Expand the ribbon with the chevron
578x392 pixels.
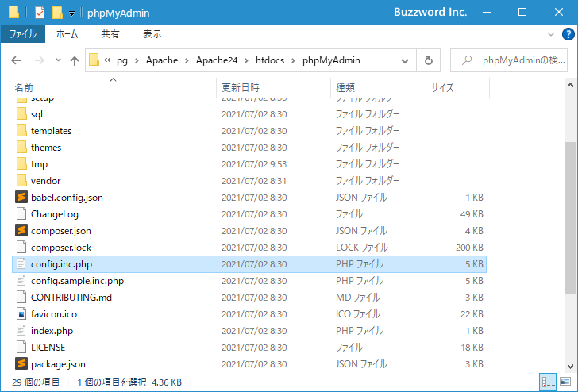pyautogui.click(x=551, y=34)
